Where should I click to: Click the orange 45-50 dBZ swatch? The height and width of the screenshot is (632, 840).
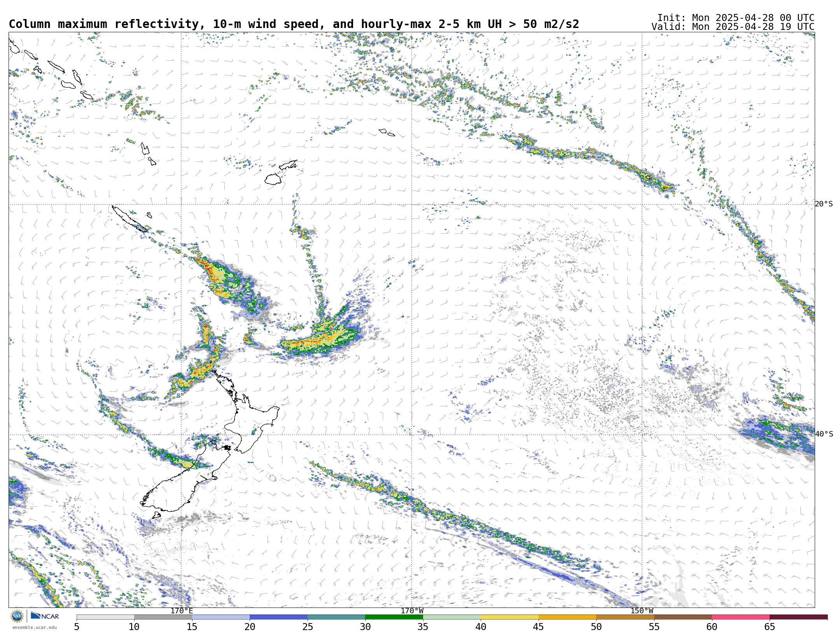(567, 617)
